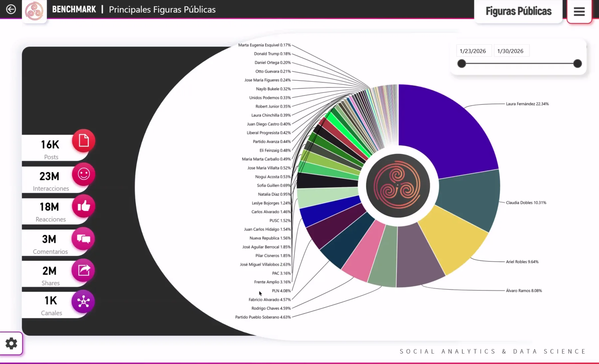Click the PUSC 1.52% label

[x=280, y=220]
